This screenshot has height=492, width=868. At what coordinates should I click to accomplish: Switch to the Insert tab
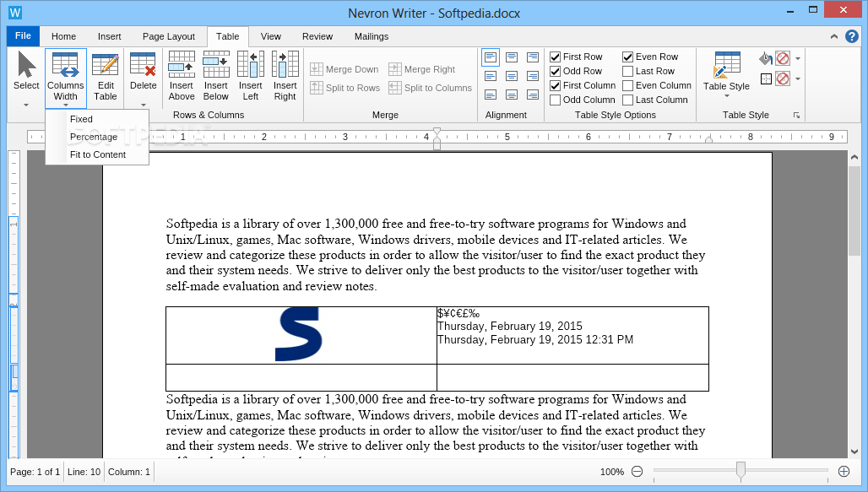pos(110,36)
